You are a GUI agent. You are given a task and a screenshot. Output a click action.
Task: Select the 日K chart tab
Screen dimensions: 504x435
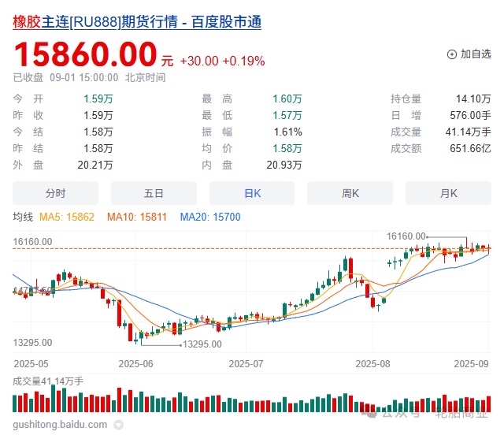coord(252,193)
